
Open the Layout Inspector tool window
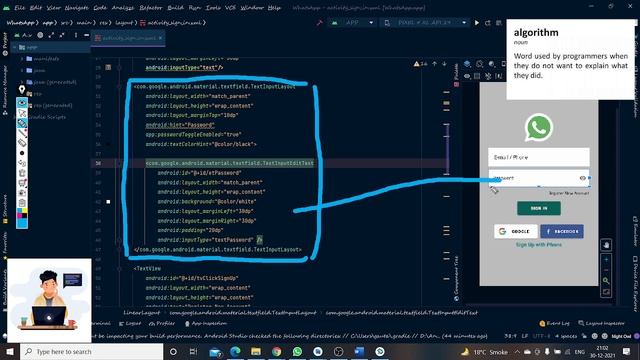pyautogui.click(x=601, y=323)
